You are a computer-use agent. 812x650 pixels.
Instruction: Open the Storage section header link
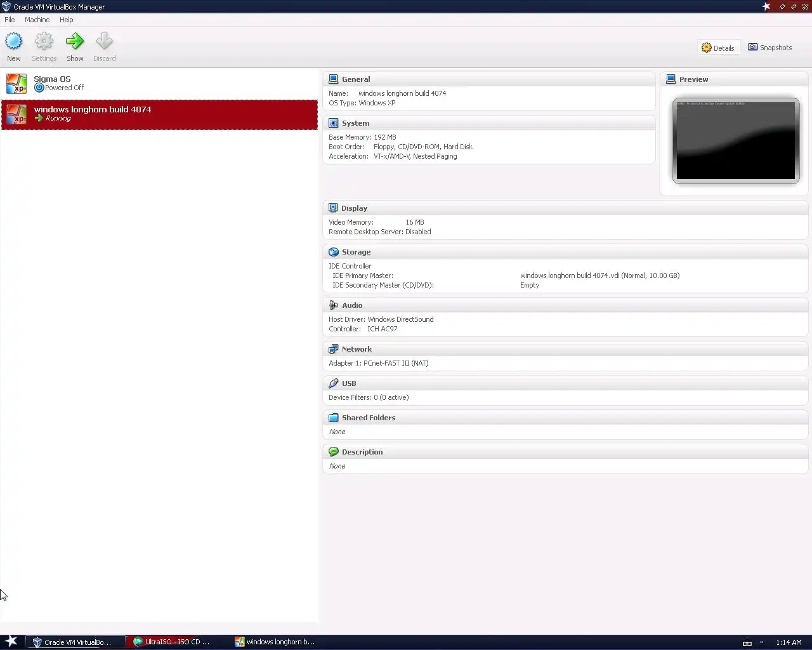tap(356, 252)
